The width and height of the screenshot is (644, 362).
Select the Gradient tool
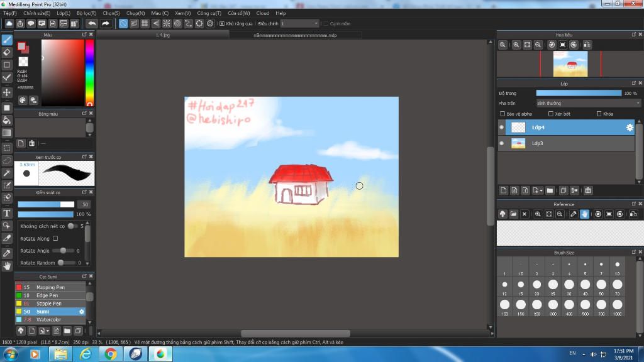click(6, 133)
